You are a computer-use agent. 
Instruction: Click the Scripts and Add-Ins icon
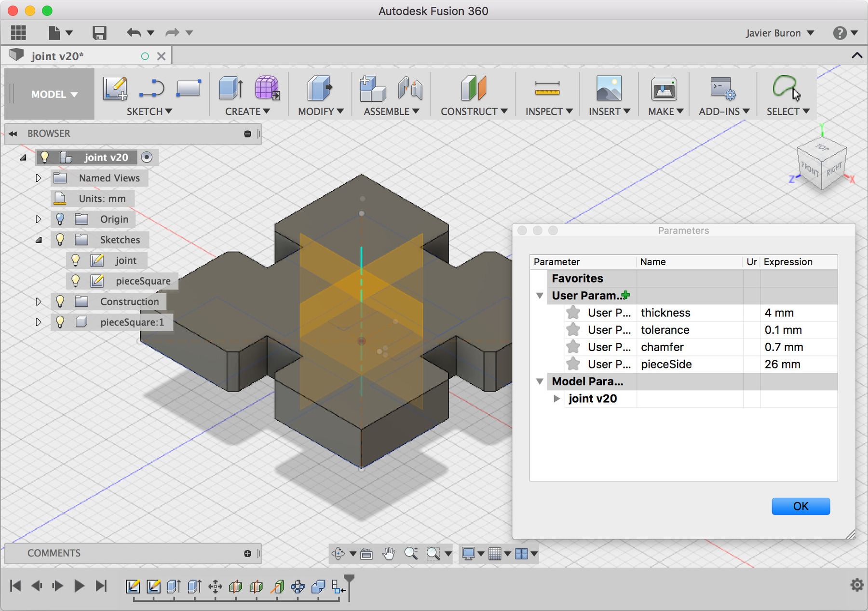coord(723,88)
